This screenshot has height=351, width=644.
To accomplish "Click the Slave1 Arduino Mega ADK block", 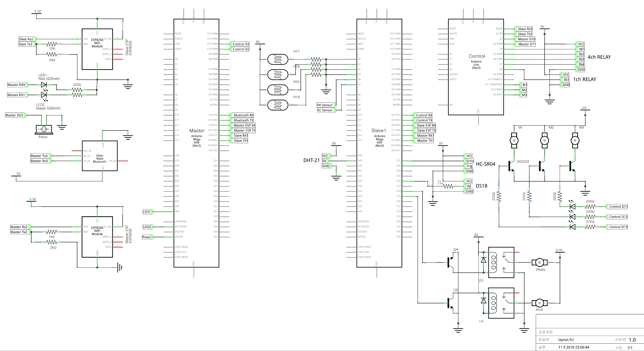I will pos(379,143).
